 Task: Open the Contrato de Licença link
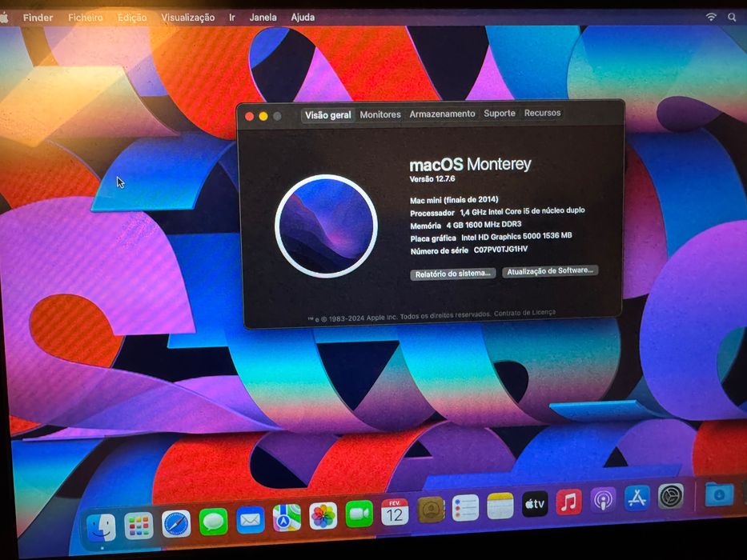click(x=524, y=313)
